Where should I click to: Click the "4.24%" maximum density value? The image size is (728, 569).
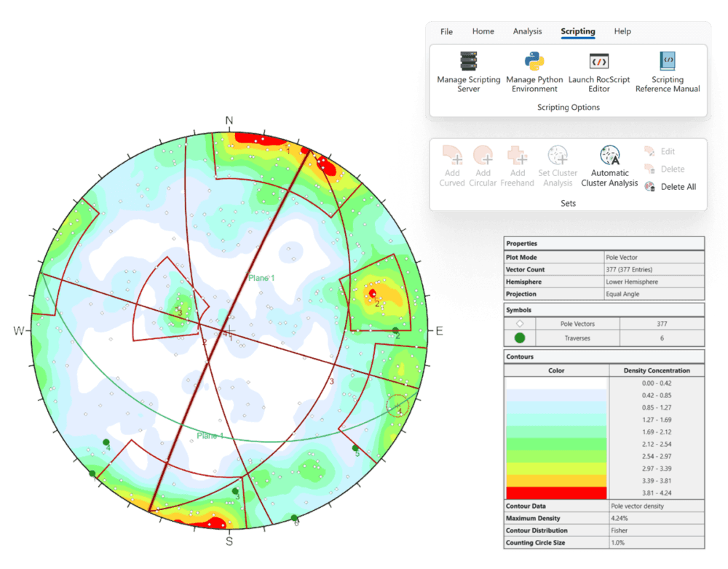pyautogui.click(x=620, y=518)
